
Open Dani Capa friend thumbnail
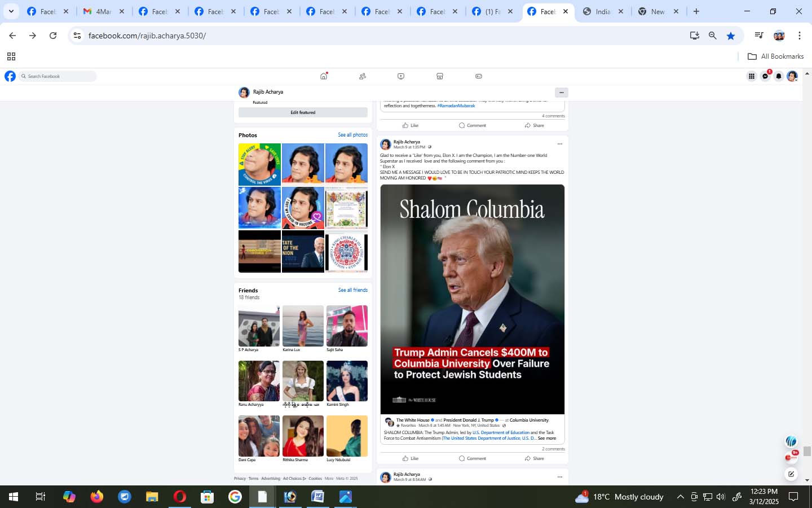(x=259, y=436)
